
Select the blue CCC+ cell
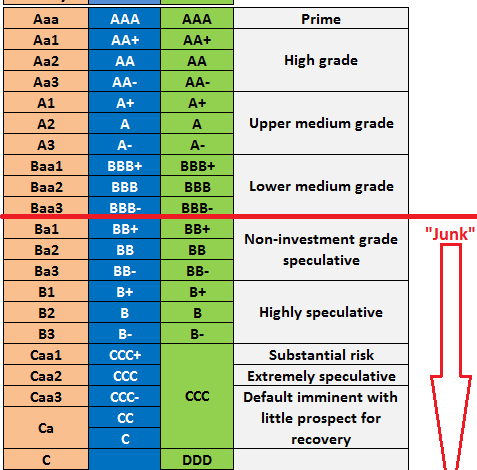coord(125,355)
